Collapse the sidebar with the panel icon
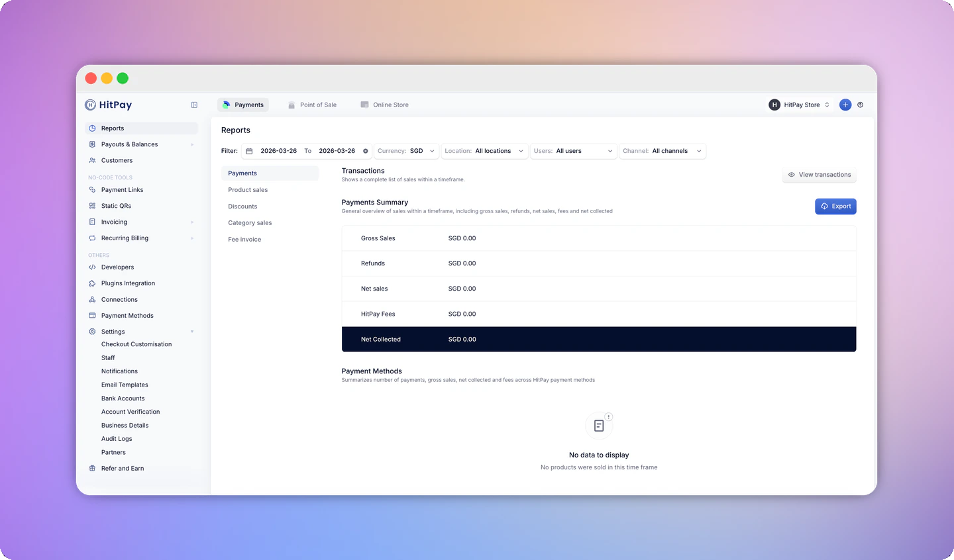This screenshot has width=954, height=560. (x=194, y=105)
